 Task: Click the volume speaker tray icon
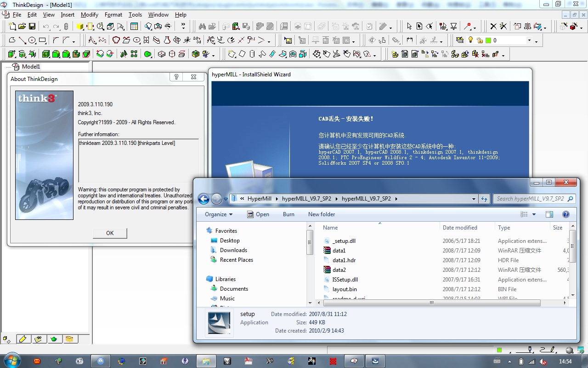click(543, 362)
